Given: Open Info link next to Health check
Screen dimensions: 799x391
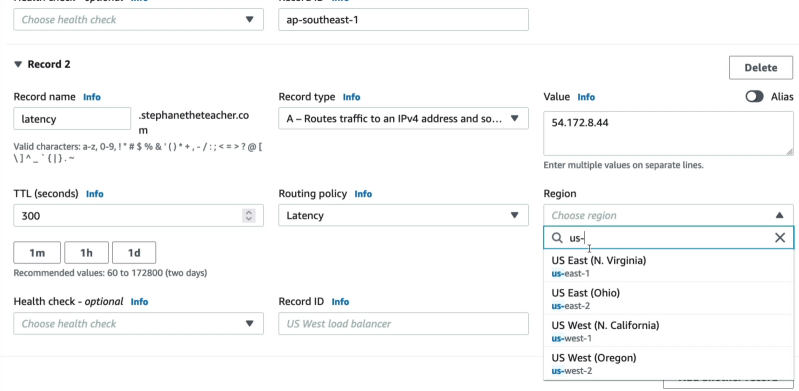Looking at the screenshot, I should [139, 302].
